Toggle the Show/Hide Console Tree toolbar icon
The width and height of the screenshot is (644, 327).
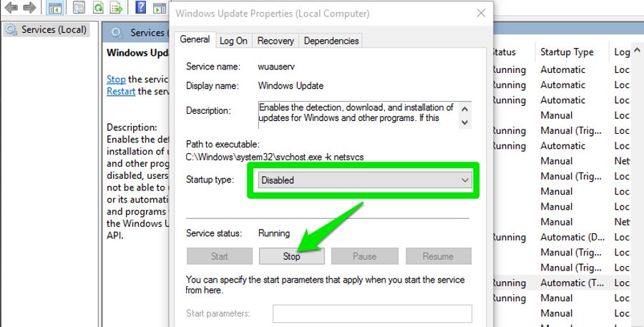tap(54, 7)
